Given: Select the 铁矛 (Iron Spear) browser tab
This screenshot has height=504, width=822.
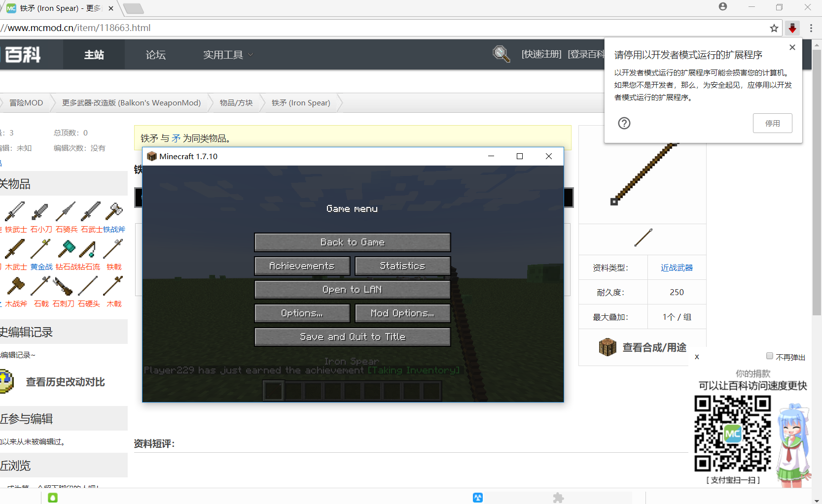Looking at the screenshot, I should pos(60,8).
